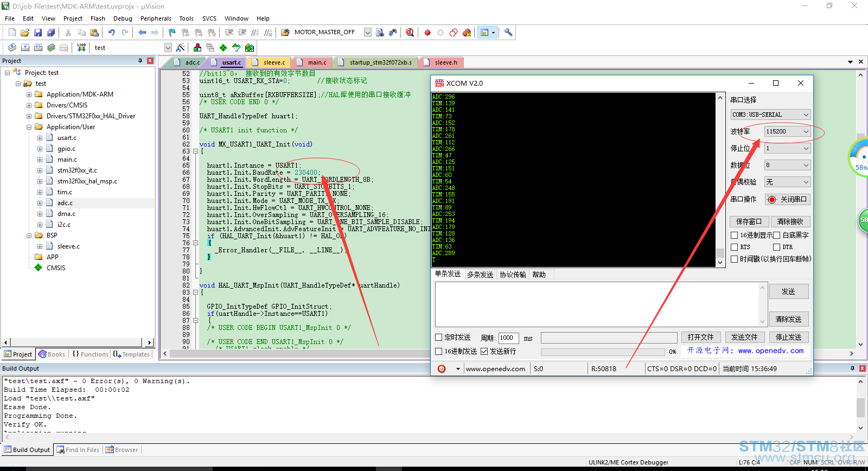Open the stop bits dropdown showing 1
The image size is (868, 471).
788,148
